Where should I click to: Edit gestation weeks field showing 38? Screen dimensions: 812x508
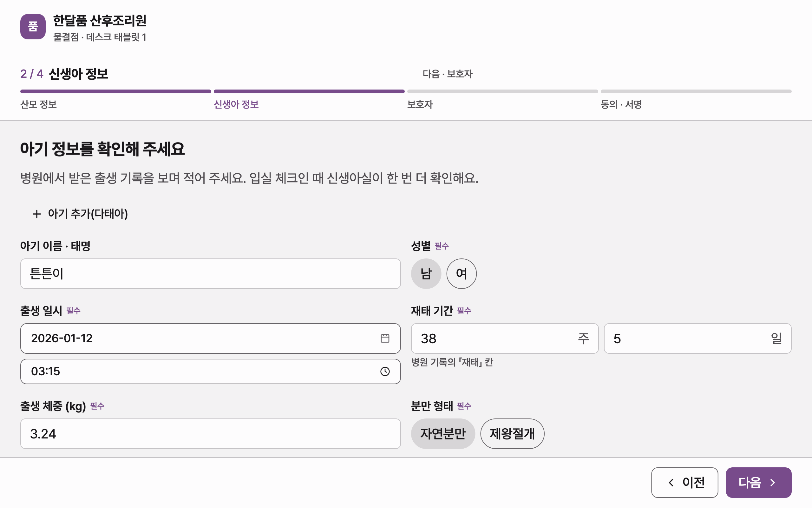pyautogui.click(x=505, y=338)
